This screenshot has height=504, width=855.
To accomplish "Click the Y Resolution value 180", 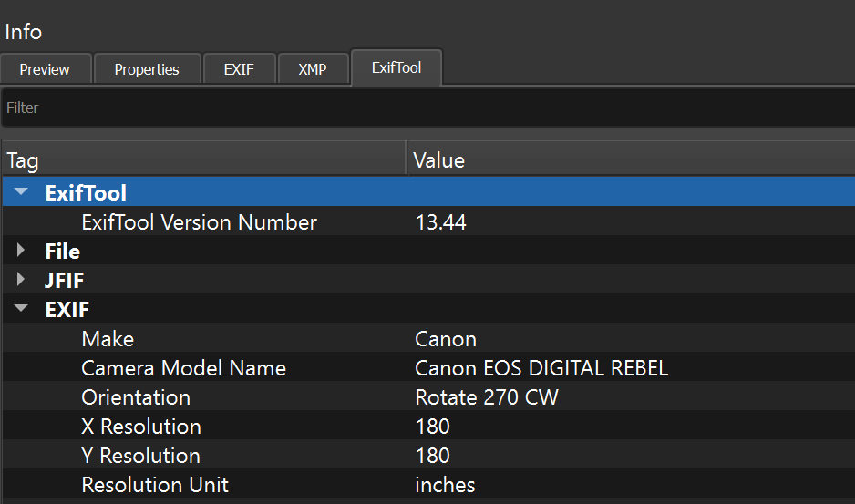I will (432, 456).
